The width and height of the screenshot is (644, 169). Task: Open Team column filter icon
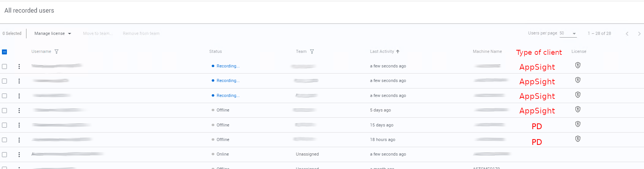point(312,52)
